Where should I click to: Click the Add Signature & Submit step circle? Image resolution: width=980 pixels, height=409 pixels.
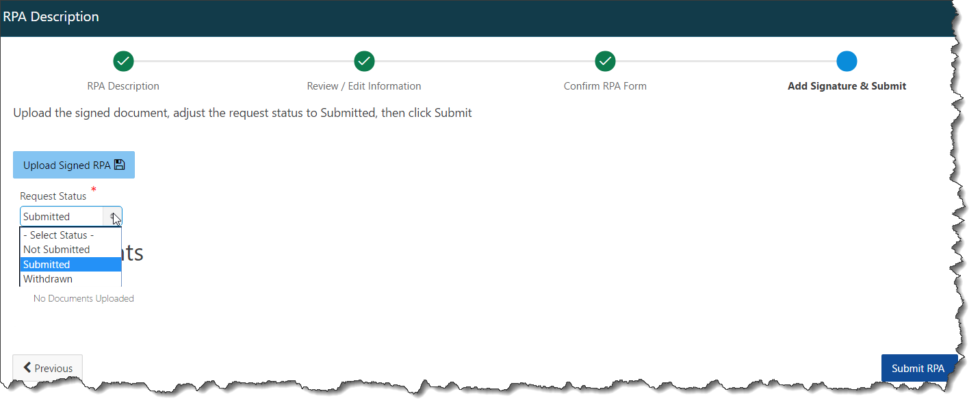pos(847,62)
